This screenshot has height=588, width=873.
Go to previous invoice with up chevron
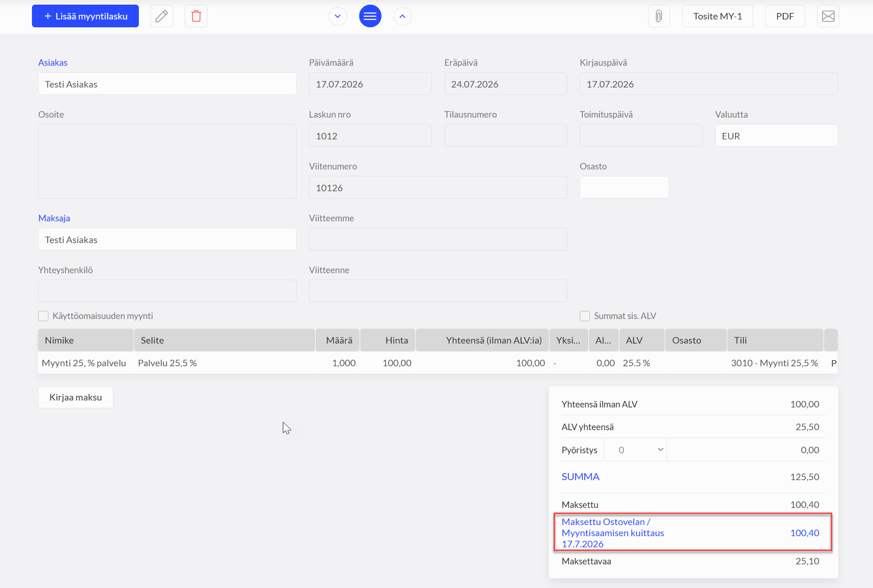(x=403, y=16)
